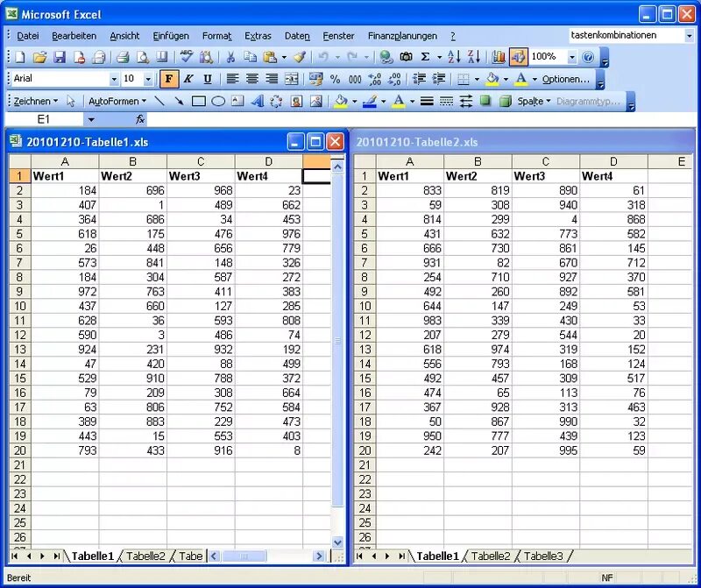Decrease decimal places
The width and height of the screenshot is (701, 588).
(x=394, y=79)
